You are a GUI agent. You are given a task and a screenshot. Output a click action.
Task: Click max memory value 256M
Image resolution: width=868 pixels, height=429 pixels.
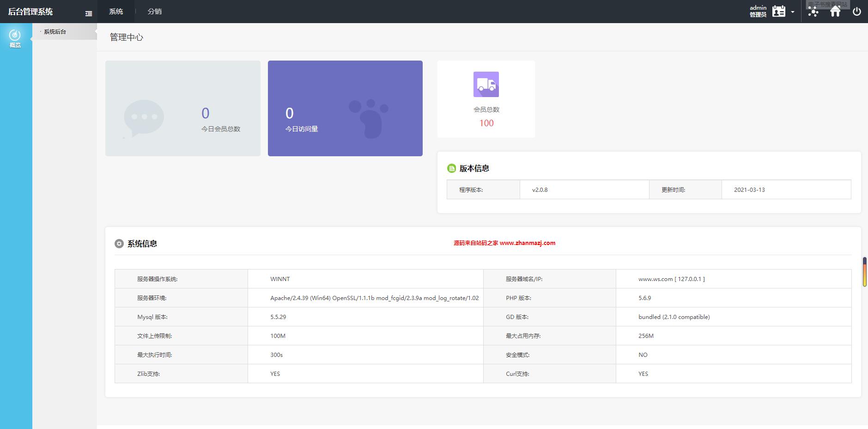(x=646, y=336)
